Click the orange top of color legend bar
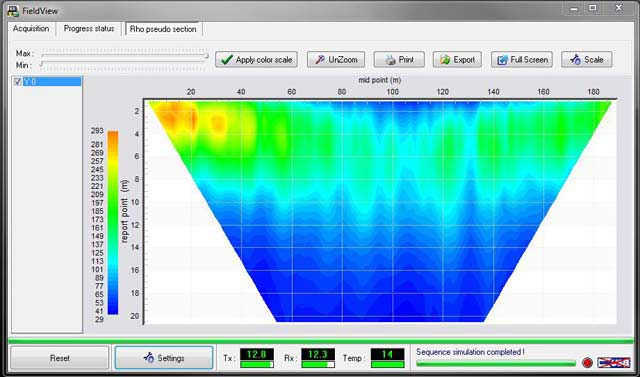Screen dimensions: 640x377 pos(113,136)
